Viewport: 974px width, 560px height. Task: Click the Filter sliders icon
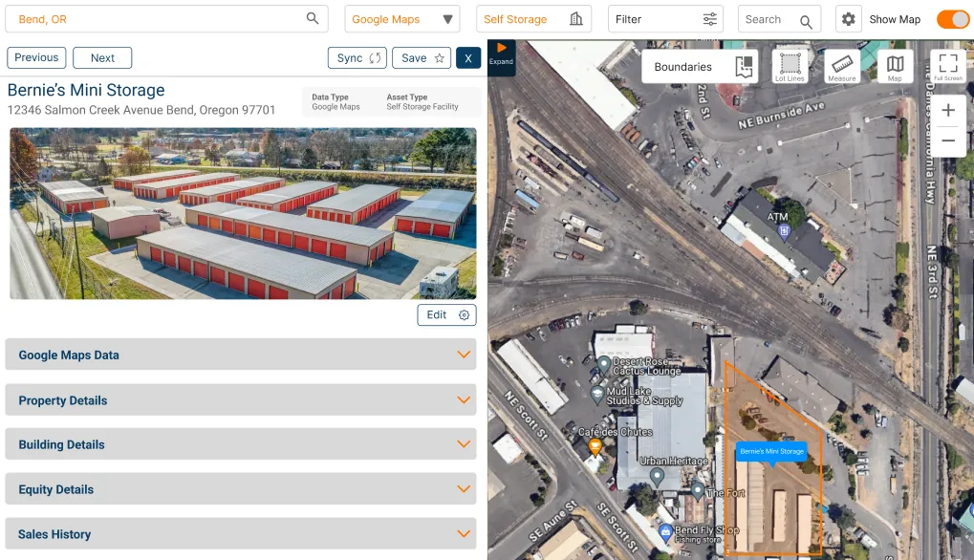[709, 19]
